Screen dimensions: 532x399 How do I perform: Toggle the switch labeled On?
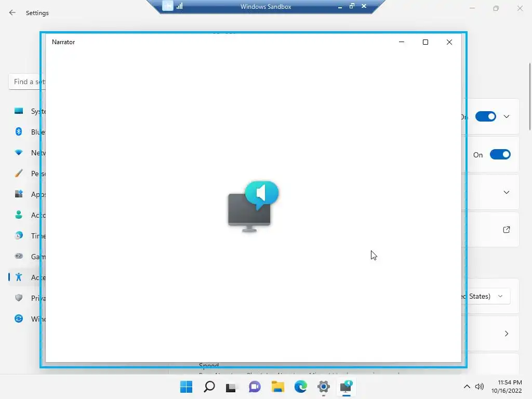click(500, 154)
